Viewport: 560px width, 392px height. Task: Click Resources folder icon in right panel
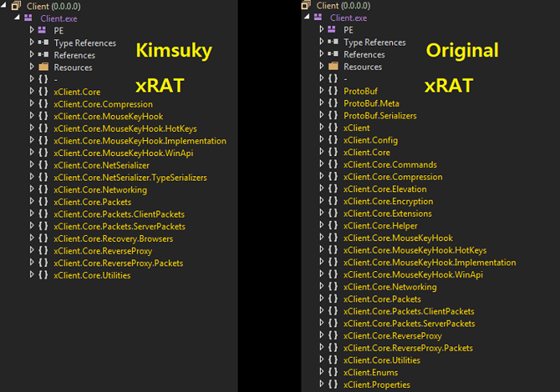click(x=333, y=66)
